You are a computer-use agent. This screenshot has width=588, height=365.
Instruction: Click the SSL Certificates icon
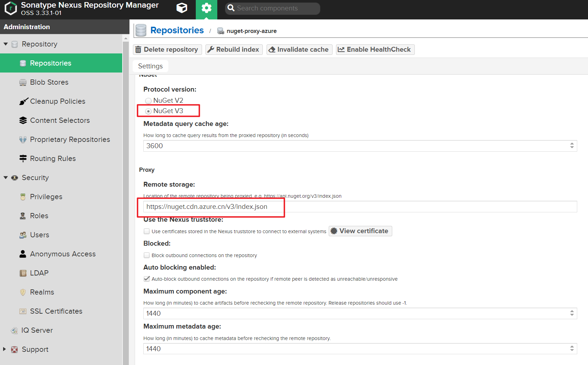click(x=23, y=311)
